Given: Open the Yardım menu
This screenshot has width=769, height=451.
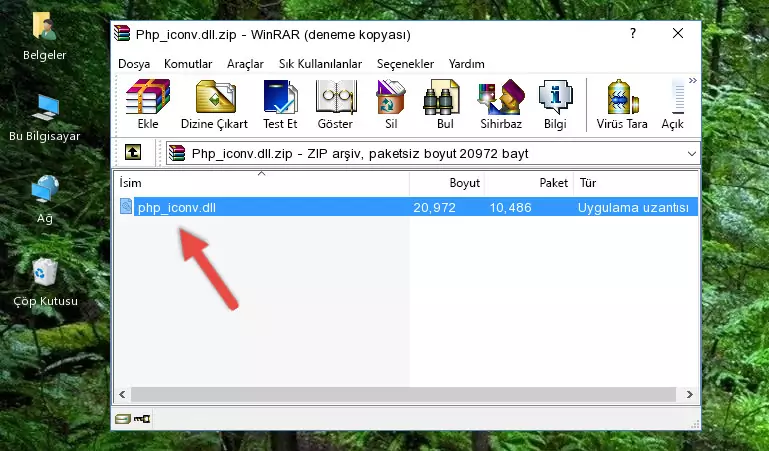Looking at the screenshot, I should pos(466,64).
